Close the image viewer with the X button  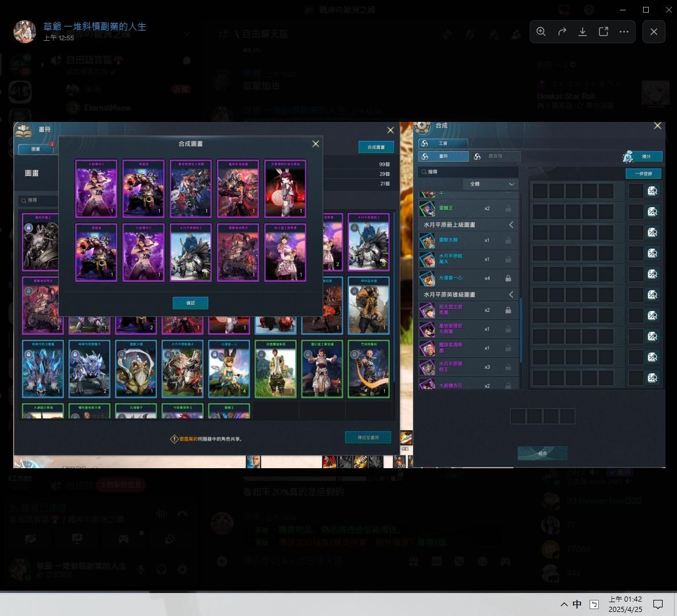(x=654, y=32)
